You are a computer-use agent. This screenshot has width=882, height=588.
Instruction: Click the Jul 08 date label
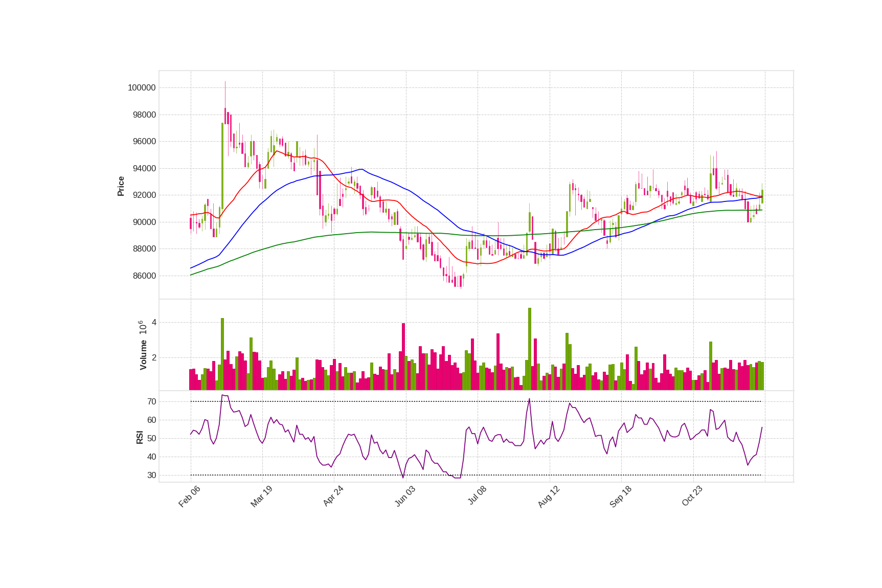click(477, 496)
